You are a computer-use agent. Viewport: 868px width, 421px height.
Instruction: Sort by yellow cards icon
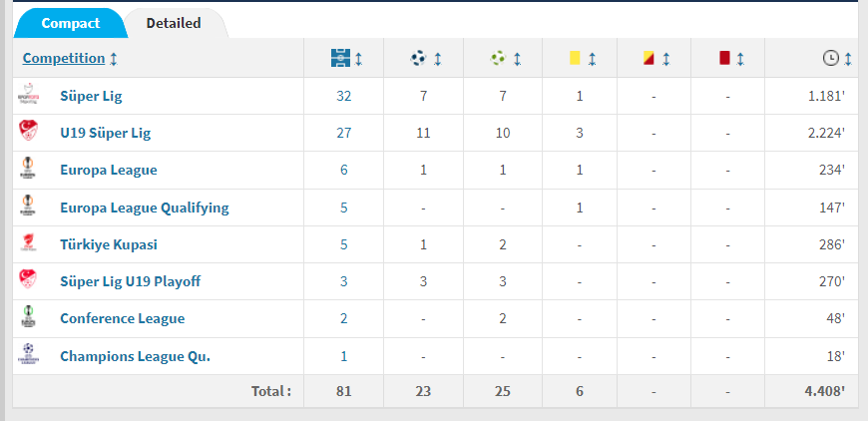tap(575, 58)
